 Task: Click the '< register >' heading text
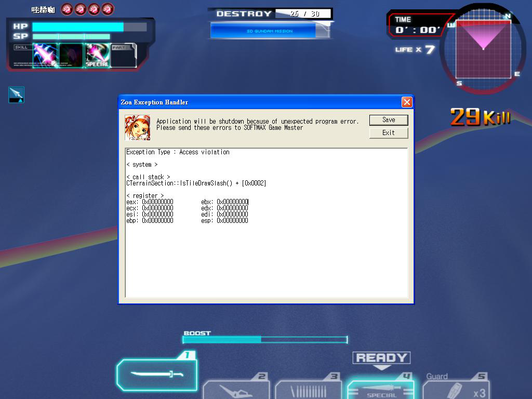tap(145, 196)
